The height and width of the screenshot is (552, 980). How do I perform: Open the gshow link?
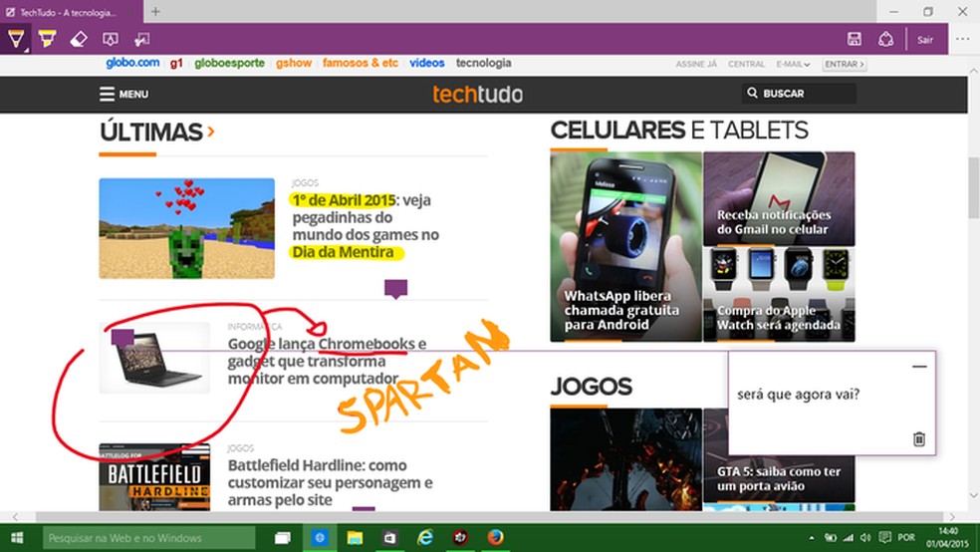point(294,63)
